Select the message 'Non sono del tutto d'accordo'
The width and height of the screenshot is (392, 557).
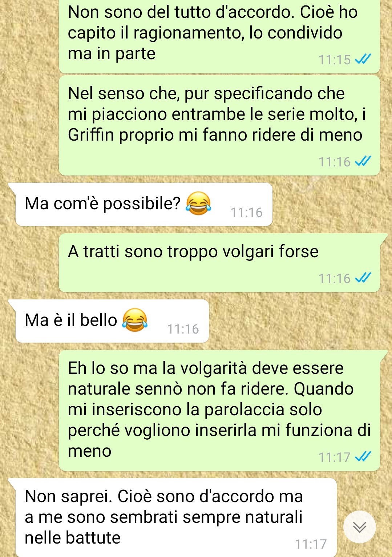point(219,36)
